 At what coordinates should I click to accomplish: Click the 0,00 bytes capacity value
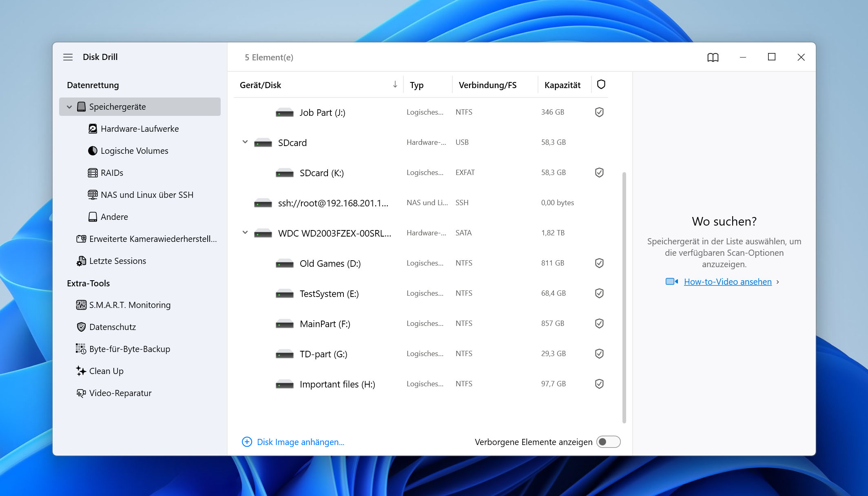557,203
